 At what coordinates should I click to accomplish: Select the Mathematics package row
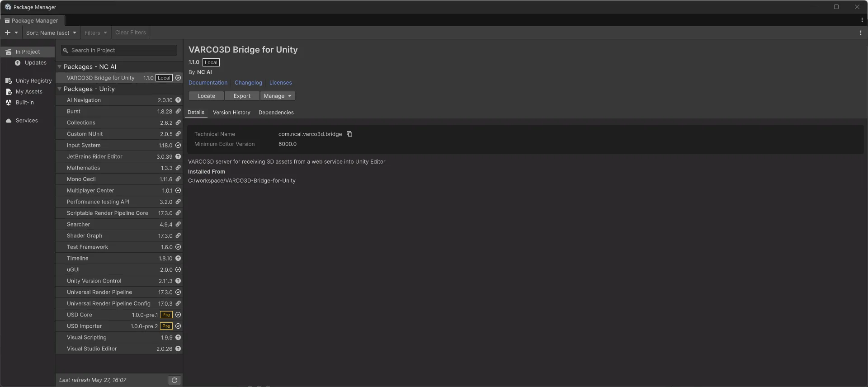click(x=119, y=168)
